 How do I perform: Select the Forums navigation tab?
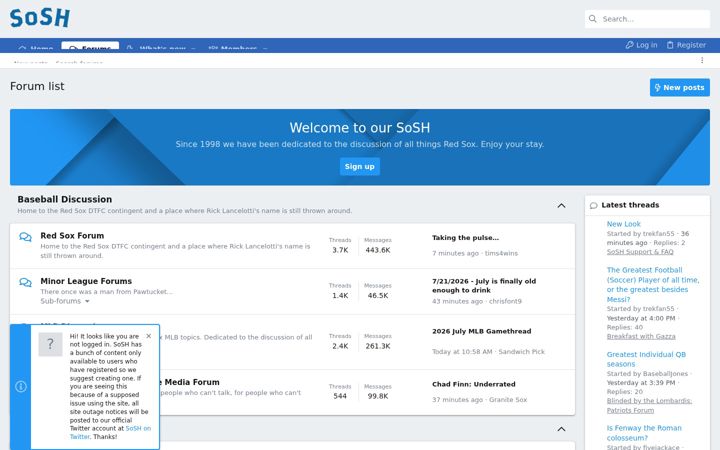[x=90, y=46]
